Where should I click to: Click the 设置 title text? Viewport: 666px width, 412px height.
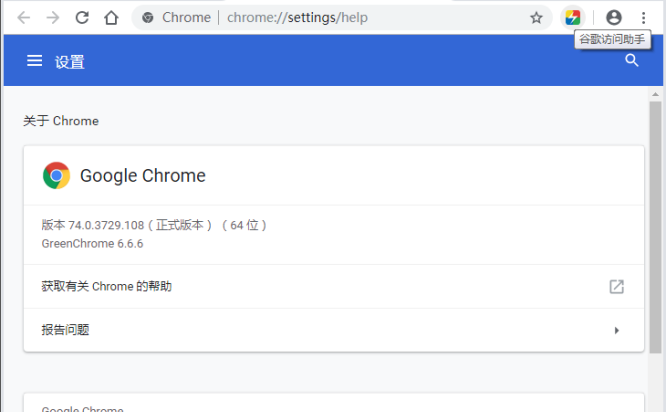[x=70, y=62]
